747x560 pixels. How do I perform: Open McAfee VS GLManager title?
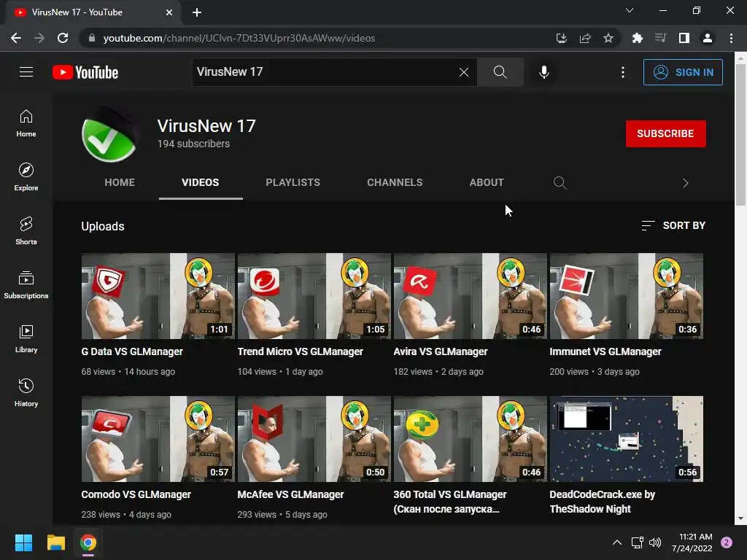pos(290,494)
